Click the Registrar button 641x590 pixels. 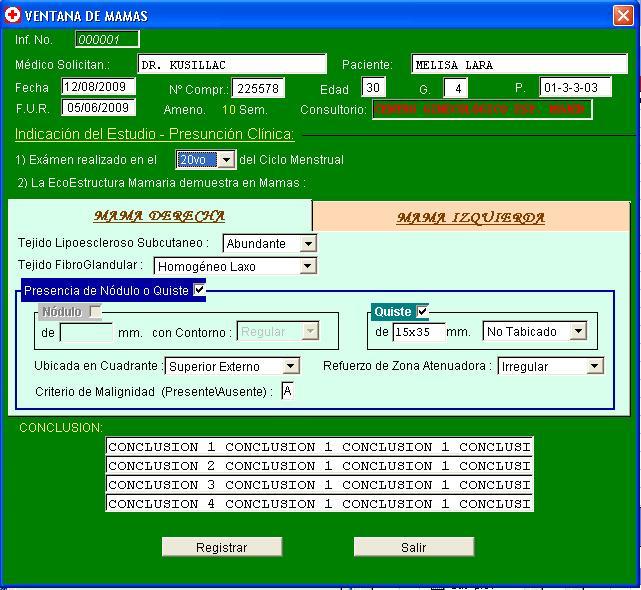click(x=222, y=547)
